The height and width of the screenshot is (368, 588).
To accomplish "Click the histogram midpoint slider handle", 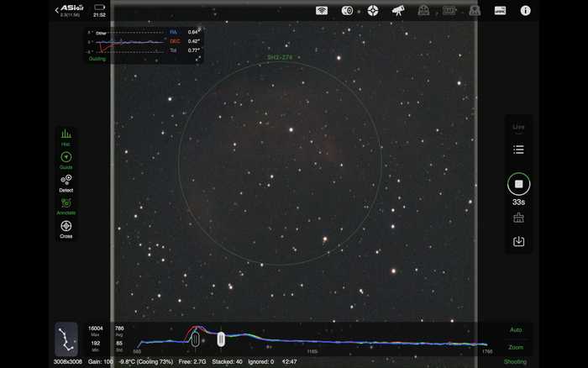I will point(221,339).
